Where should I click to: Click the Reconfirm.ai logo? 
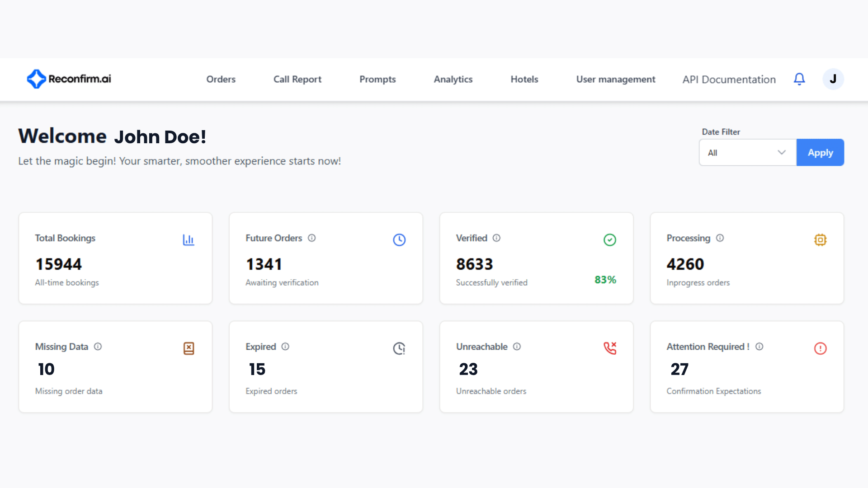pyautogui.click(x=69, y=79)
